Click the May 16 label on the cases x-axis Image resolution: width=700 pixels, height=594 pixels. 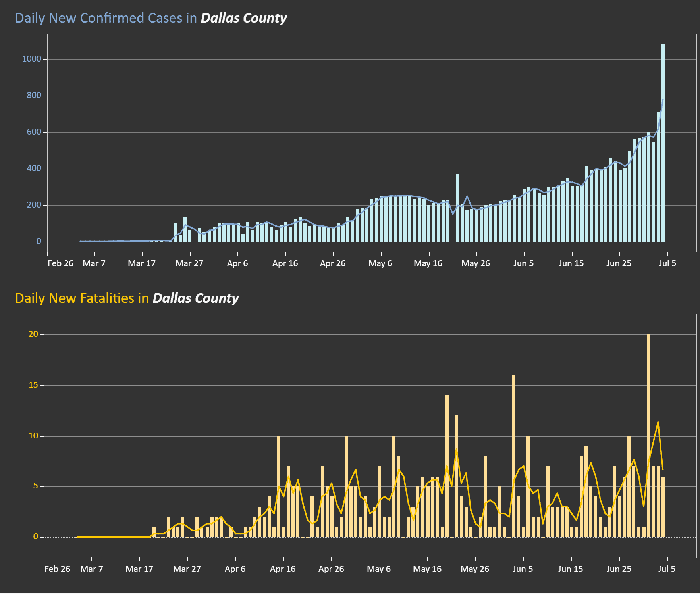coord(428,263)
